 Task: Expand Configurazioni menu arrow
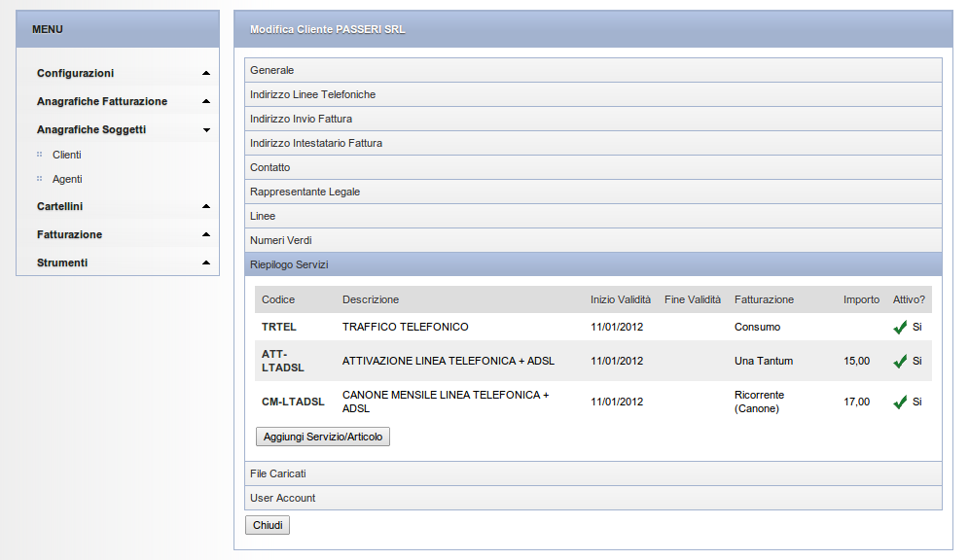[206, 73]
